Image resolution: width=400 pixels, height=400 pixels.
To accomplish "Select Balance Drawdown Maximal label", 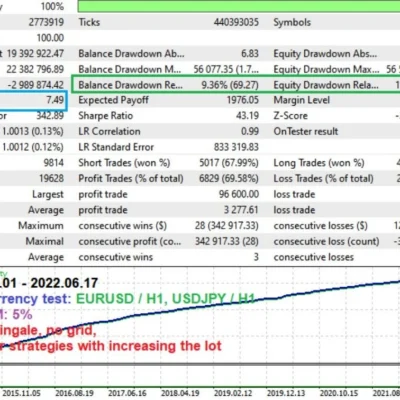I will [130, 69].
